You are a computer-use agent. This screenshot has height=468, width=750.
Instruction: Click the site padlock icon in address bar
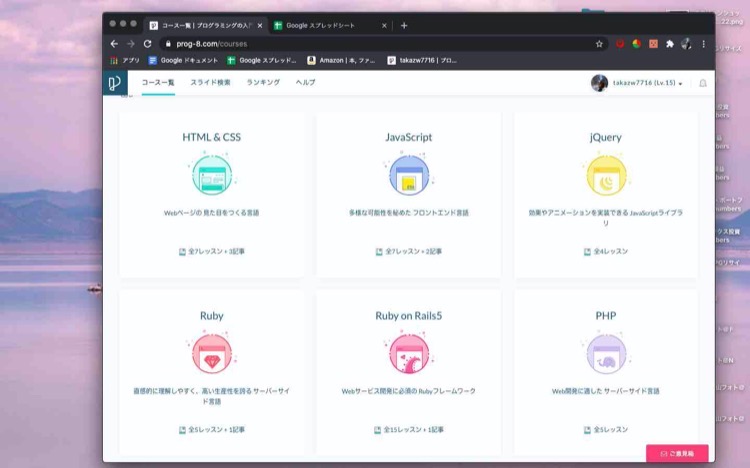click(x=168, y=44)
